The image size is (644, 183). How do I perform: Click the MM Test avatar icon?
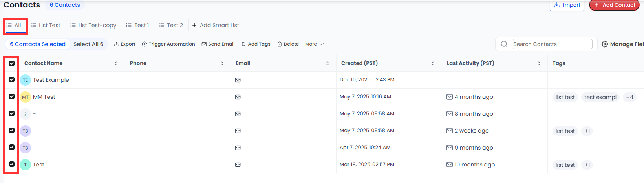point(25,97)
